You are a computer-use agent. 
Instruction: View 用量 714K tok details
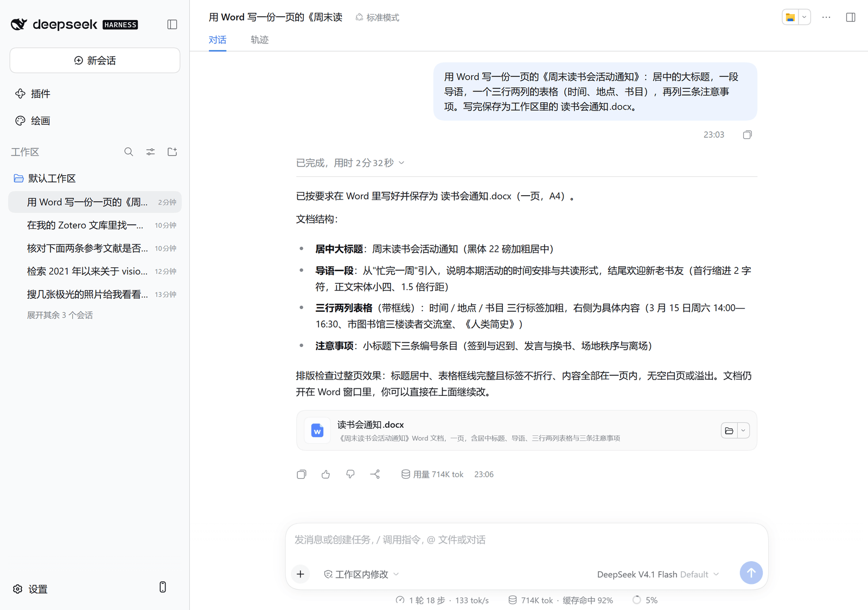(432, 474)
